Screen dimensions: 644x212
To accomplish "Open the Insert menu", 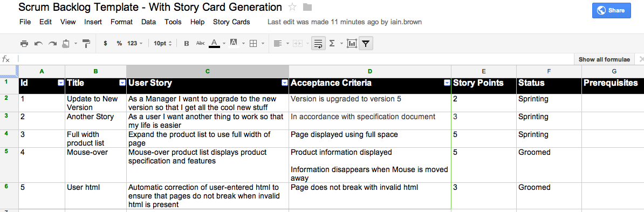I will click(93, 22).
